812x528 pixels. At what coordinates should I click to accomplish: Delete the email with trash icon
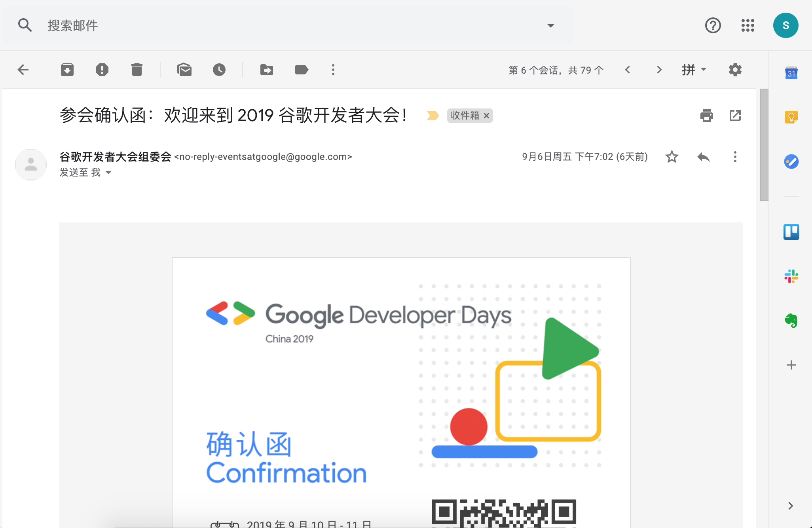pos(137,70)
